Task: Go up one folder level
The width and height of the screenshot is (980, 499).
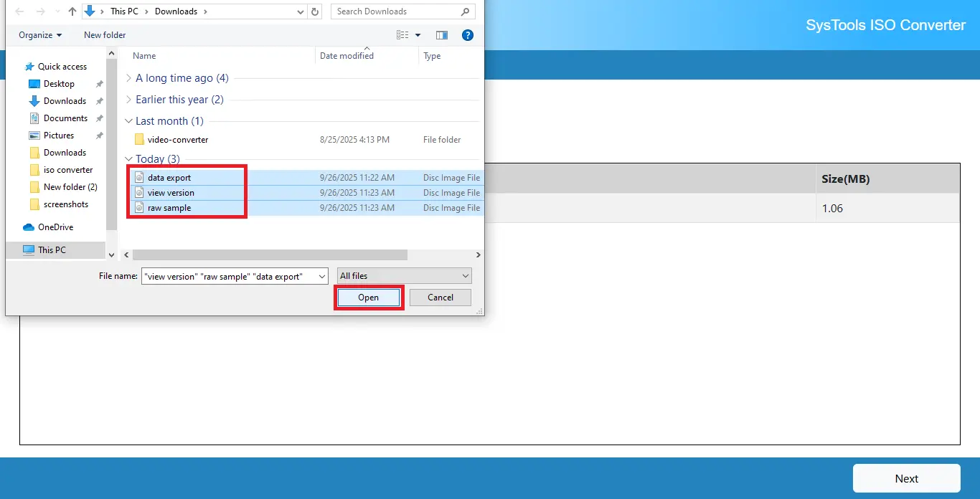Action: pyautogui.click(x=72, y=11)
